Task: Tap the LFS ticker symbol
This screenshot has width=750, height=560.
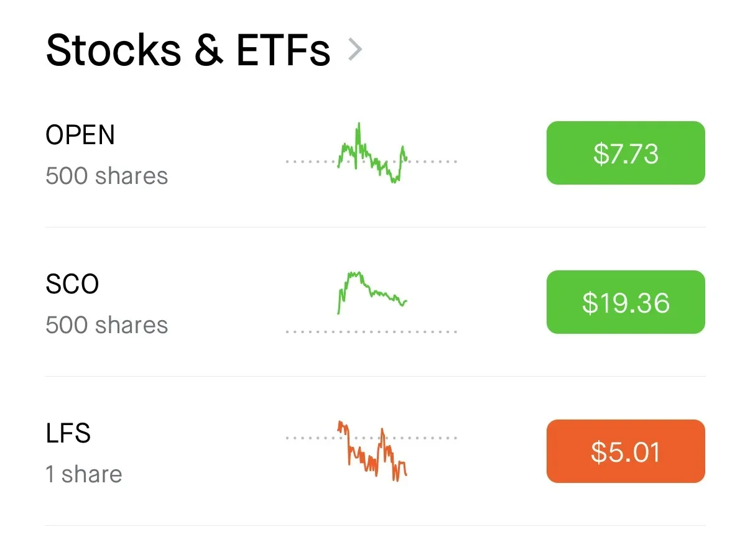Action: [x=68, y=433]
